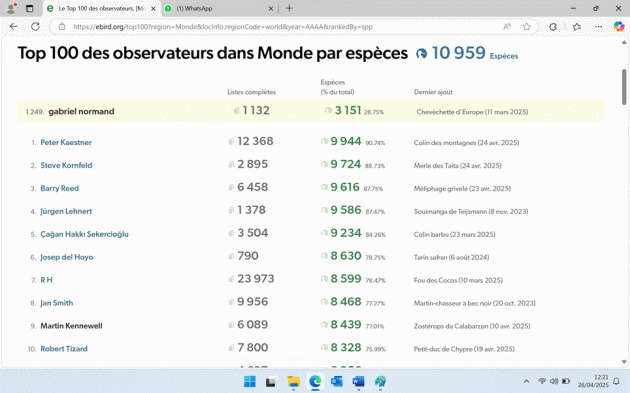Click the checklist icon beside 1 132

pyautogui.click(x=237, y=111)
